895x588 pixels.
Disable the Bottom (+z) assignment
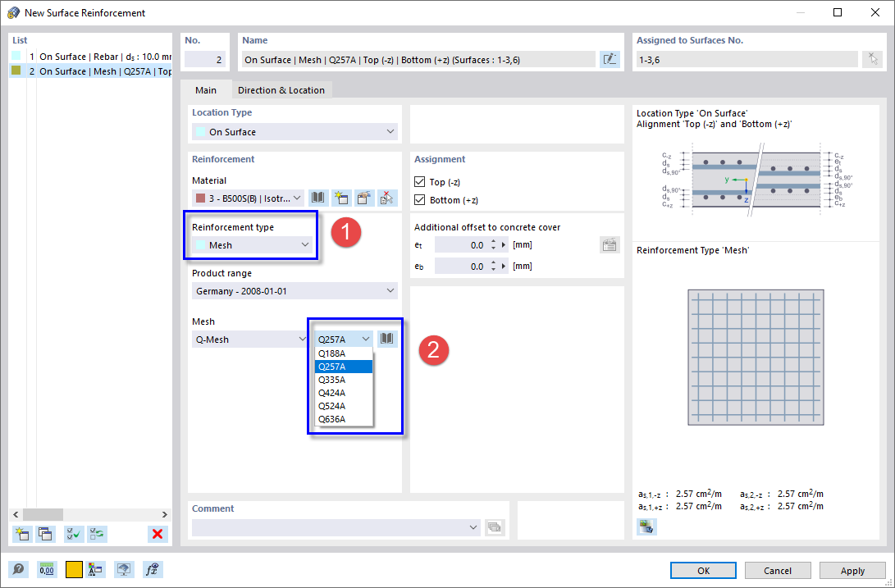coord(421,199)
